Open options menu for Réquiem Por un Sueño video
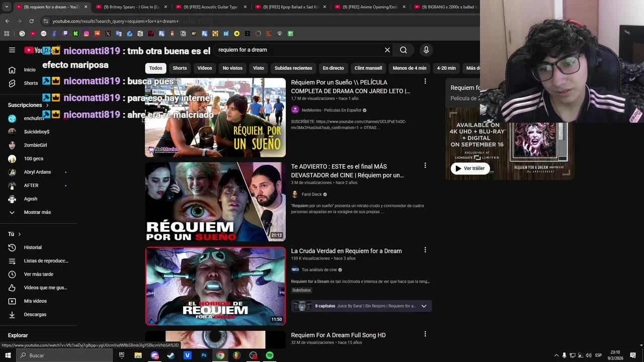 pos(425,81)
